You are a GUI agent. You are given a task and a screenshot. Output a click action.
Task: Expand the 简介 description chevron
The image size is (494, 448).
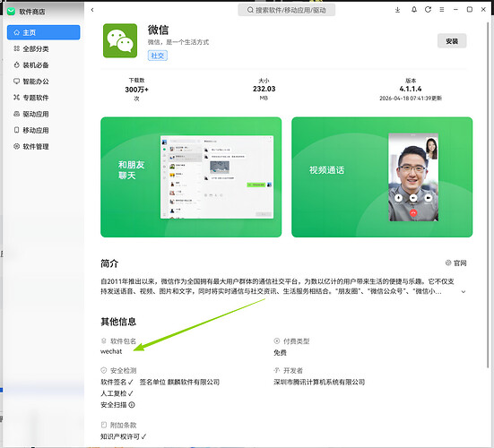(x=464, y=292)
